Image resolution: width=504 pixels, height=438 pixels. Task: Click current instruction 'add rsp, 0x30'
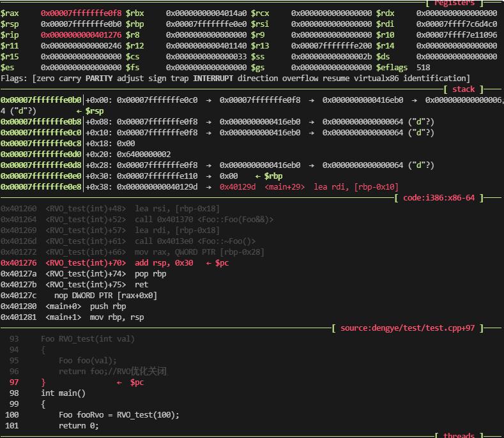coord(164,263)
